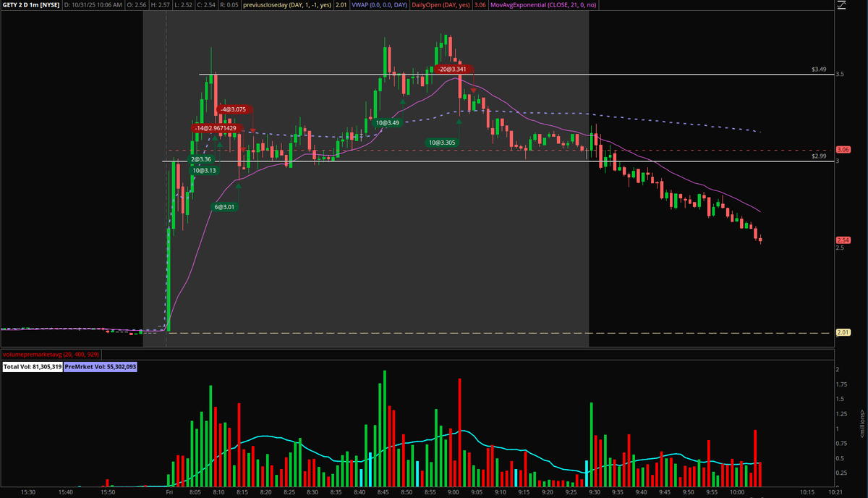Select the green arrow under the 10@3.13 bubble
Viewport: 868px width, 498px height.
click(x=219, y=143)
